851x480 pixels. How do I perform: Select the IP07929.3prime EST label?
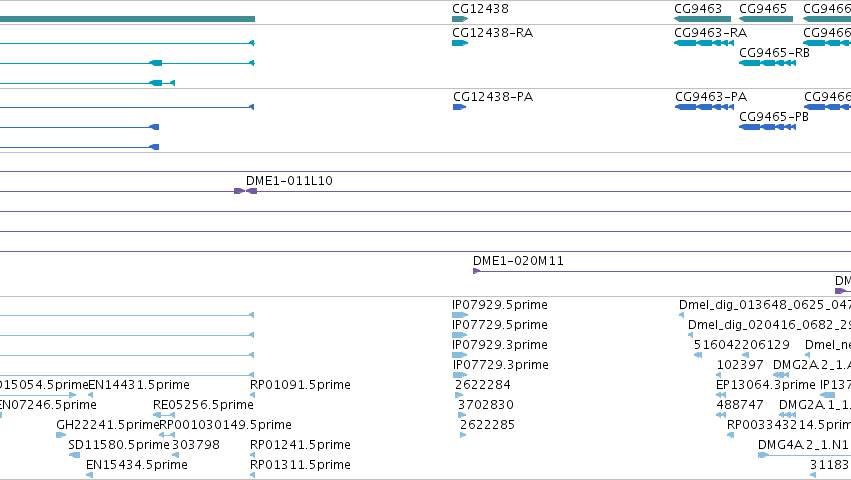point(500,345)
